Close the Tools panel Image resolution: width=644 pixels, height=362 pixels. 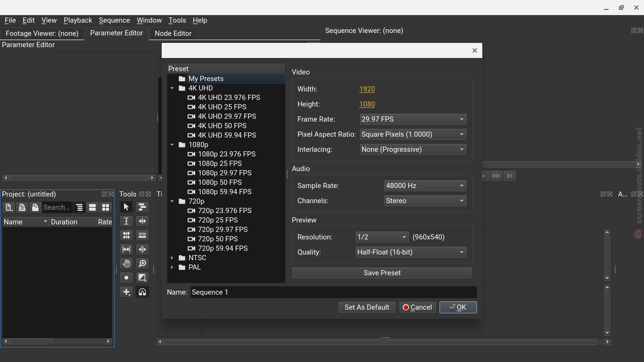[148, 194]
